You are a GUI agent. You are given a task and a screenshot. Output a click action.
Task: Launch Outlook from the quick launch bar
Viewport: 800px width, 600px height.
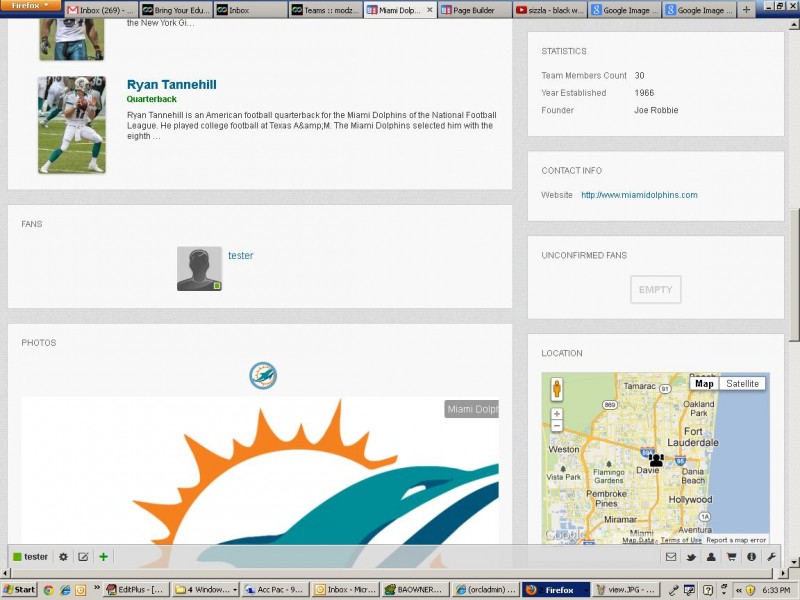coord(81,590)
